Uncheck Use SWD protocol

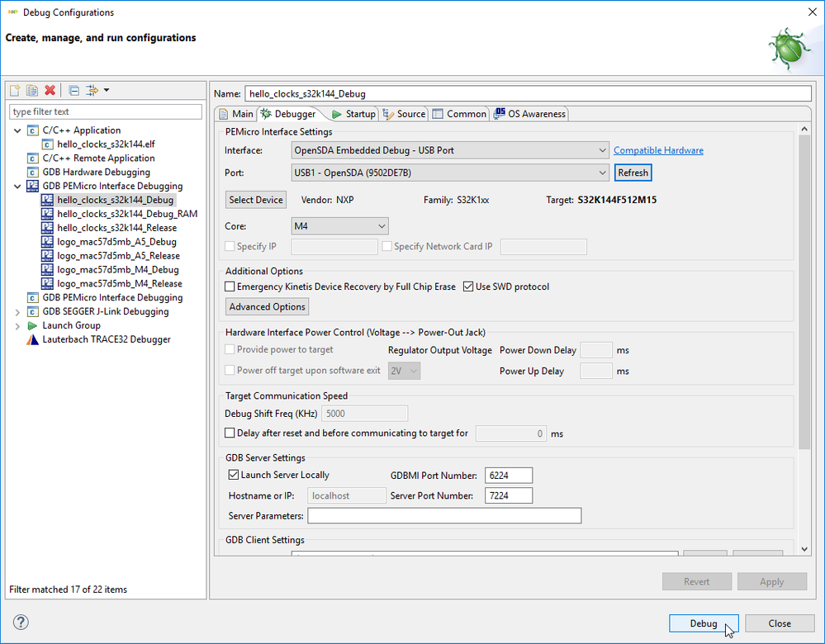(468, 286)
